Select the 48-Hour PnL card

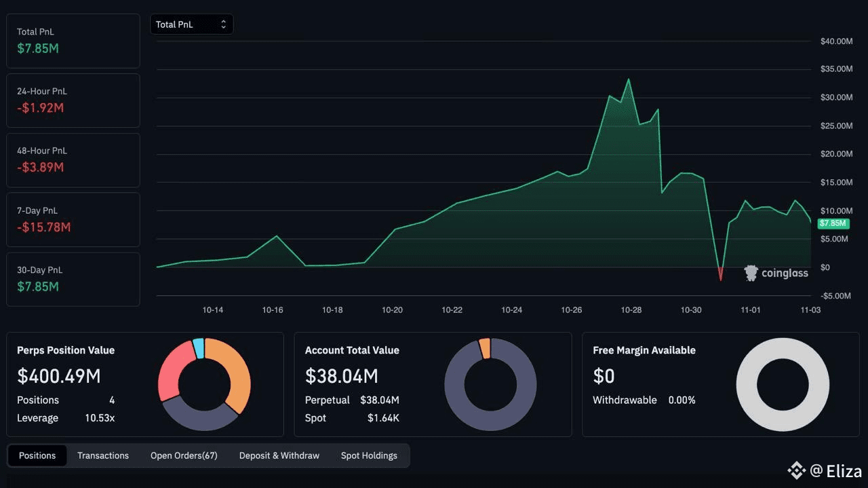73,160
